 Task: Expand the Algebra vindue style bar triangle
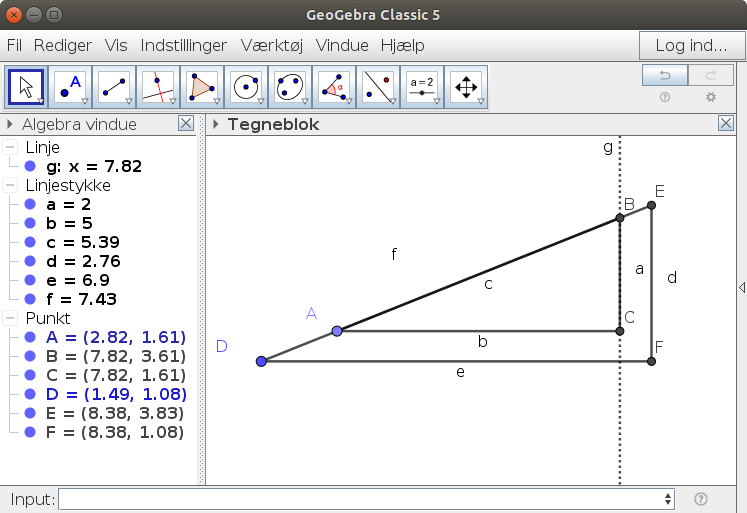tap(9, 124)
